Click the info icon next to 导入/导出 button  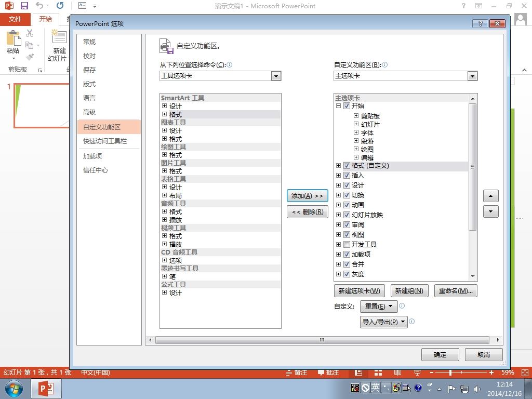pos(411,321)
